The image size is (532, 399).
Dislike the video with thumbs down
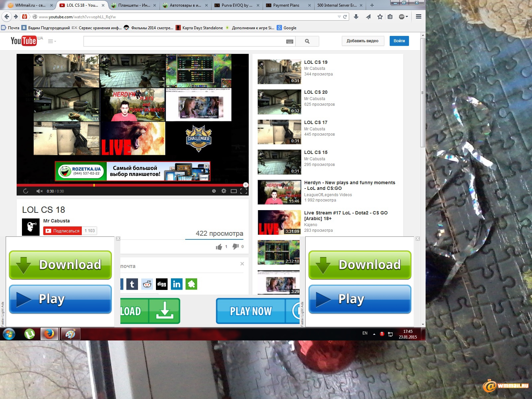(235, 247)
